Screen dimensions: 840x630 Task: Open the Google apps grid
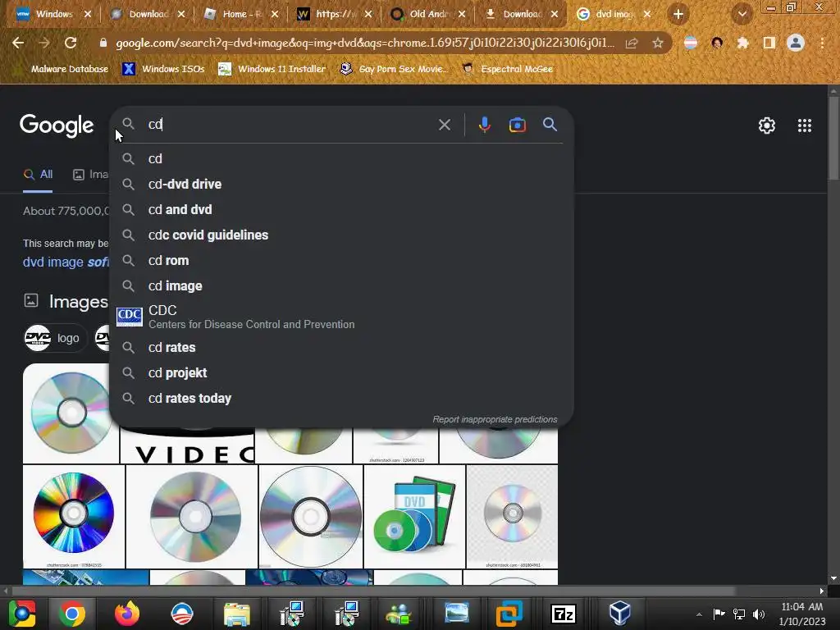pos(804,126)
